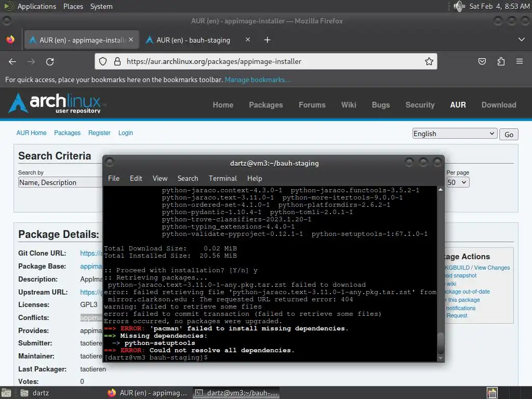Open the Search by Name, Description dropdown
This screenshot has width=532, height=399.
click(x=60, y=182)
